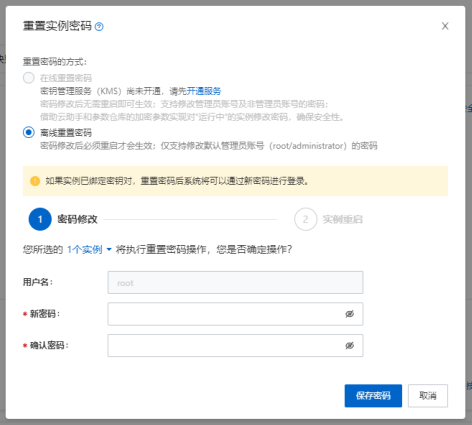Select the 离线重置密码 radio option
Image resolution: width=472 pixels, height=425 pixels.
pos(29,132)
